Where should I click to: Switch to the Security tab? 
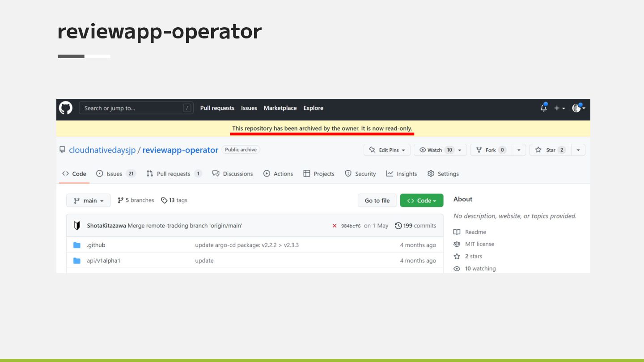coord(360,174)
